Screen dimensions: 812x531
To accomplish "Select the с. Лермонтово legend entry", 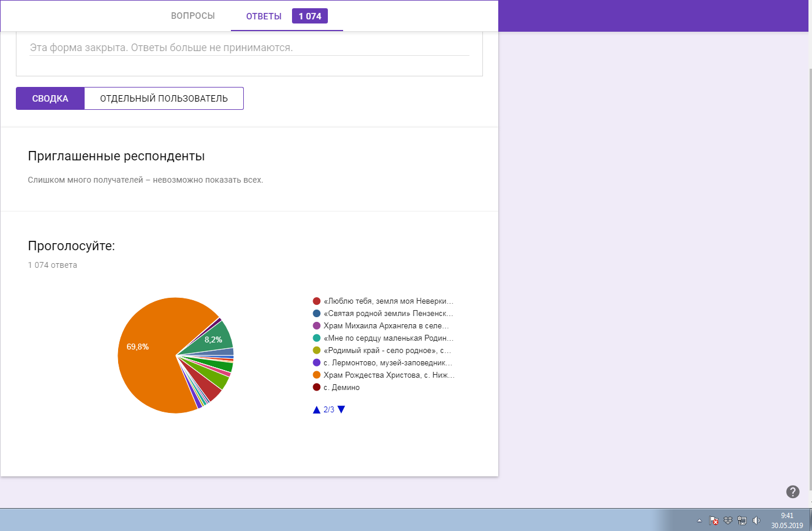I will pyautogui.click(x=388, y=362).
